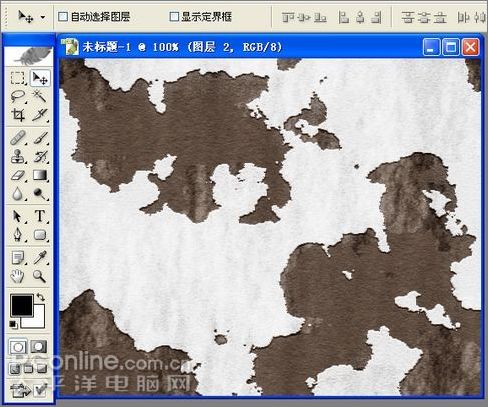Viewport: 488px width, 407px height.
Task: Enable 自动选择图层 checkbox
Action: coord(63,17)
